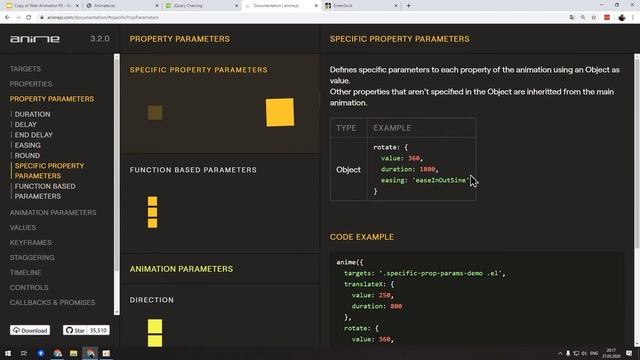Open the Chrome three-dot menu
This screenshot has width=640, height=360.
coord(633,18)
